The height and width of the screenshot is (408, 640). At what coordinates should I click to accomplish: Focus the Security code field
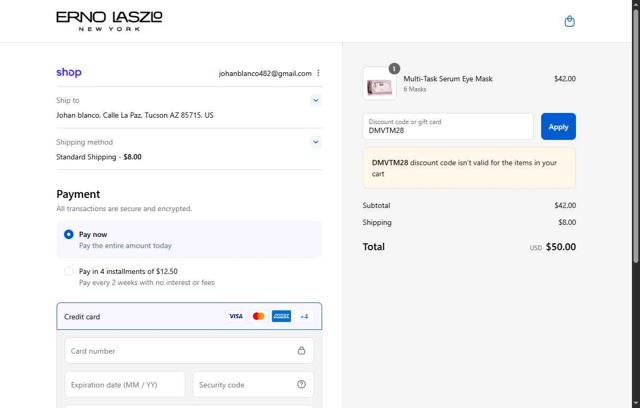(x=253, y=384)
